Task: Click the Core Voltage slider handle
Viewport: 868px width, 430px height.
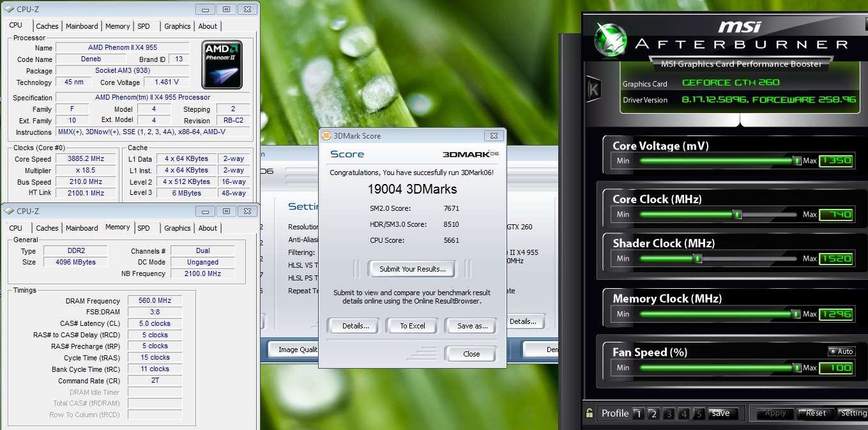Action: (796, 161)
